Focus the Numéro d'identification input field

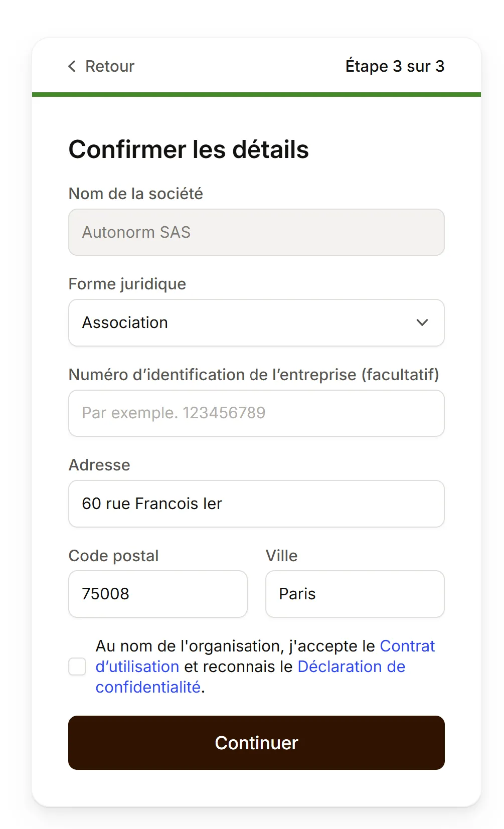[x=256, y=413]
